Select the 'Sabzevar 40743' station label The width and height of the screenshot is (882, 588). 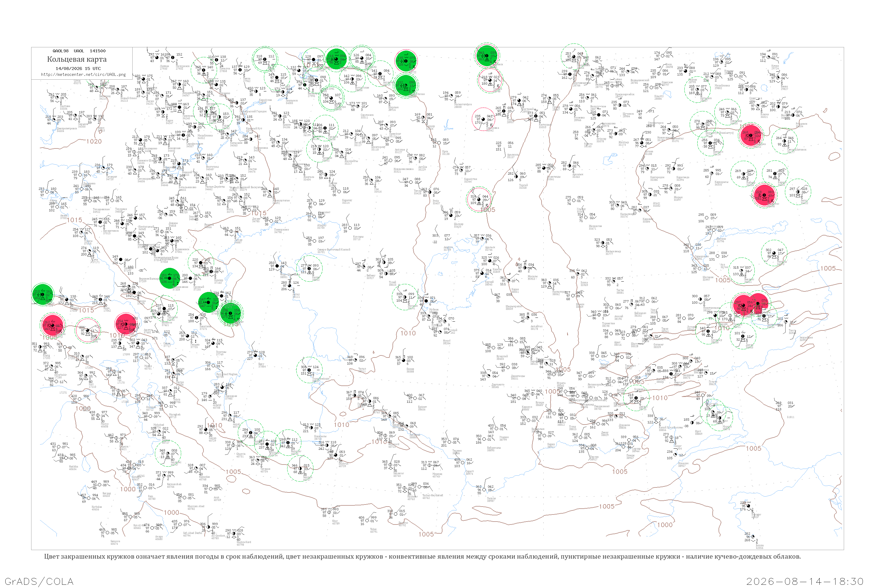(x=398, y=475)
